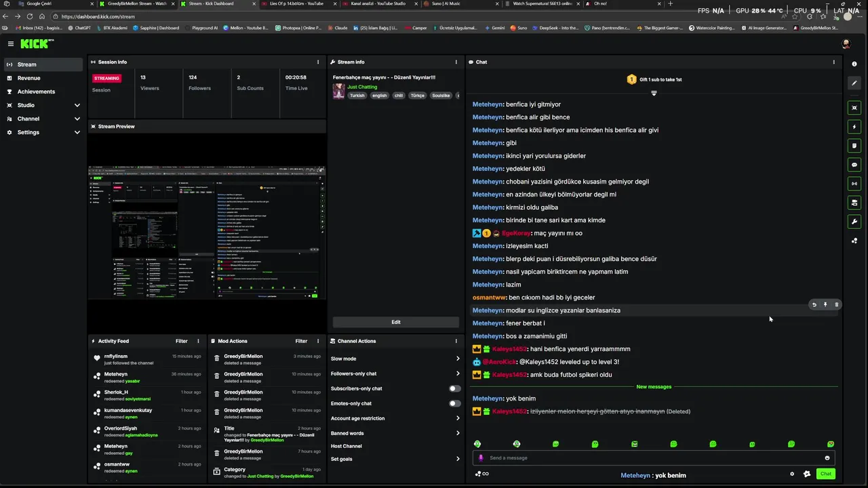Click the lightning bolt icon in right sidebar
This screenshot has height=488, width=868.
click(x=854, y=127)
